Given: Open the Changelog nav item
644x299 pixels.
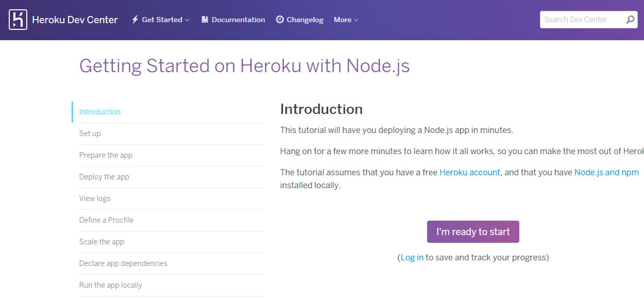Looking at the screenshot, I should point(300,20).
